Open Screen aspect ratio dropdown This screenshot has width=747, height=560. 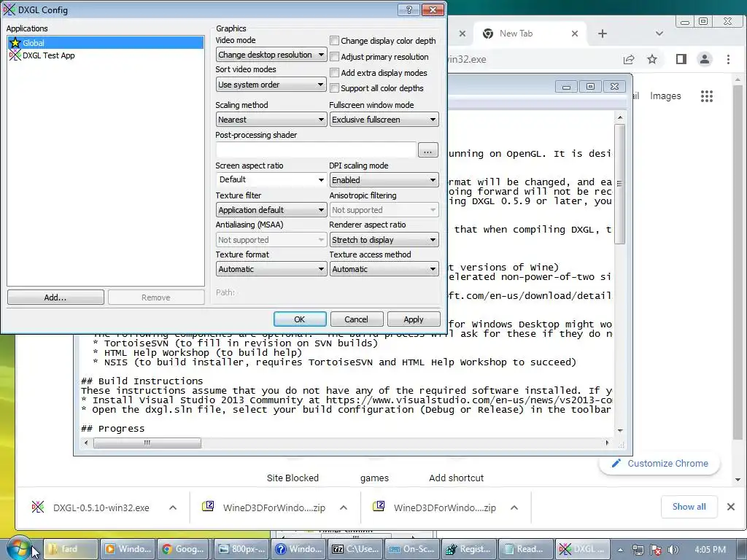271,179
